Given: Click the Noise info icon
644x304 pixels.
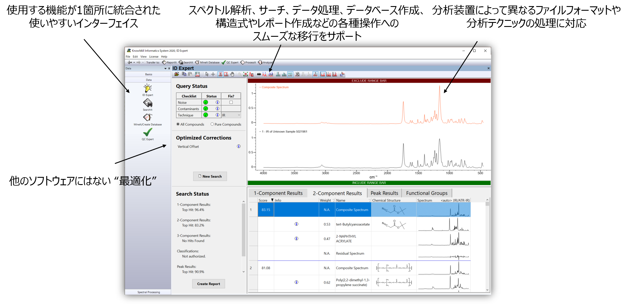Looking at the screenshot, I should 217,102.
